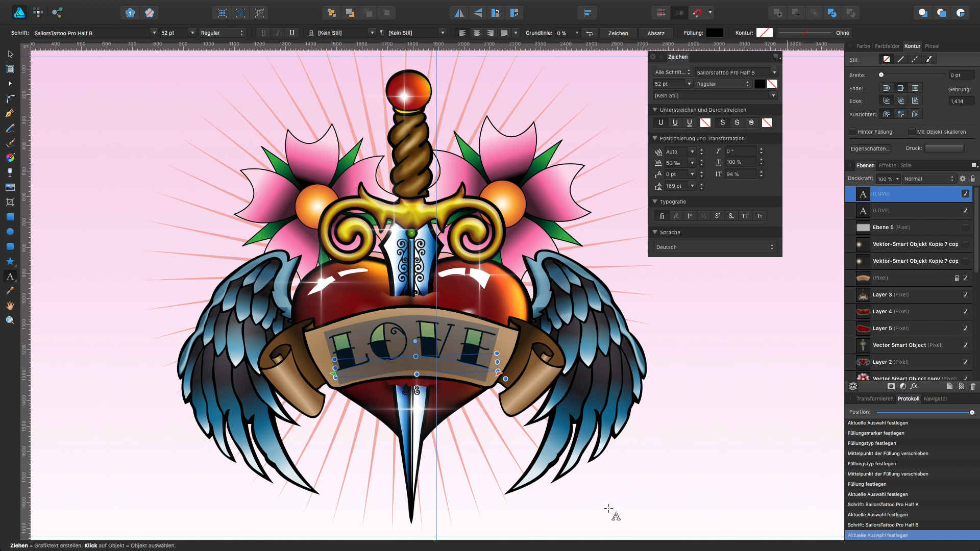Collapse Unterstreichen und Durchstreichen section
980x551 pixels.
pyautogui.click(x=655, y=110)
